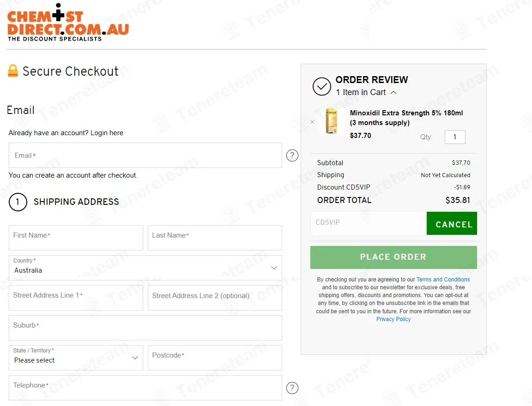Focus the Email input field
Screen dimensions: 532x406
pyautogui.click(x=145, y=155)
